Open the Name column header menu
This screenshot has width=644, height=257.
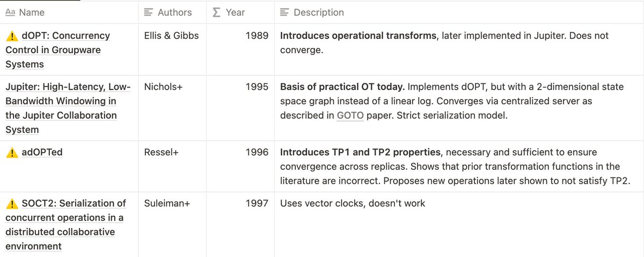(x=69, y=12)
